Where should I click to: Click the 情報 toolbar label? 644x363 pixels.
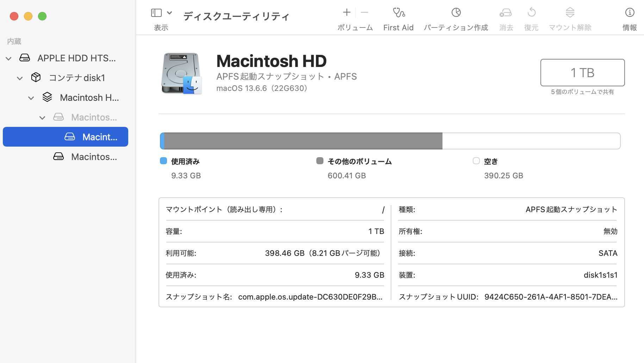(x=630, y=27)
